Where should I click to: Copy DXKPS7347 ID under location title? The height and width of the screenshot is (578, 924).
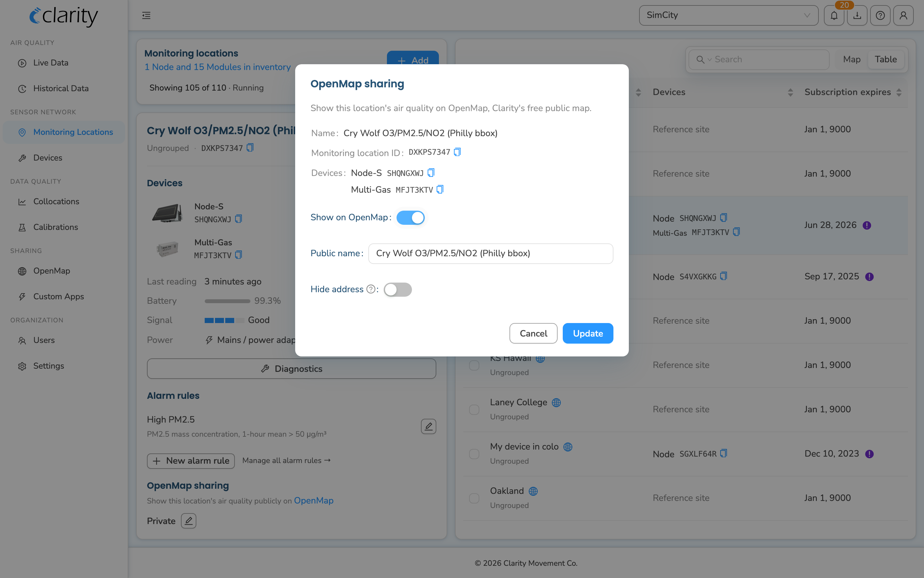250,148
